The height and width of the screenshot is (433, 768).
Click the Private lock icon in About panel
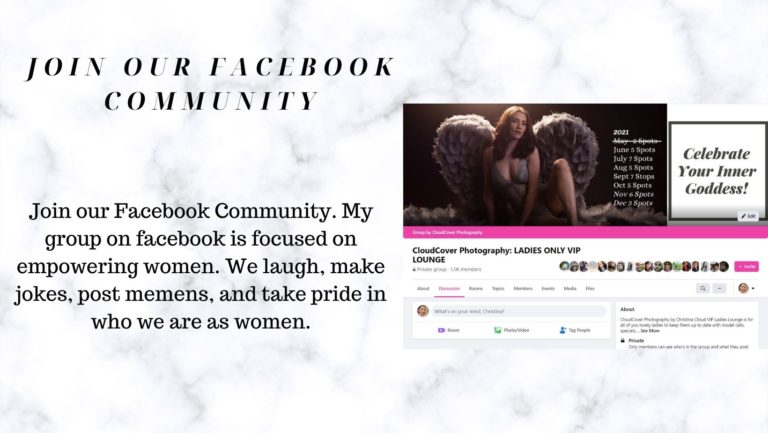623,340
